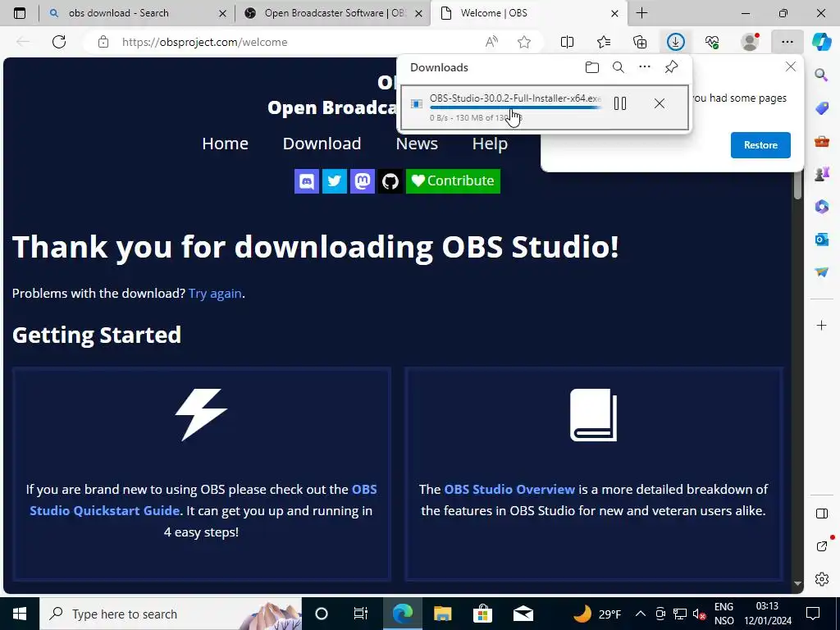The height and width of the screenshot is (630, 840).
Task: Search downloads using the magnifier icon
Action: tap(619, 67)
